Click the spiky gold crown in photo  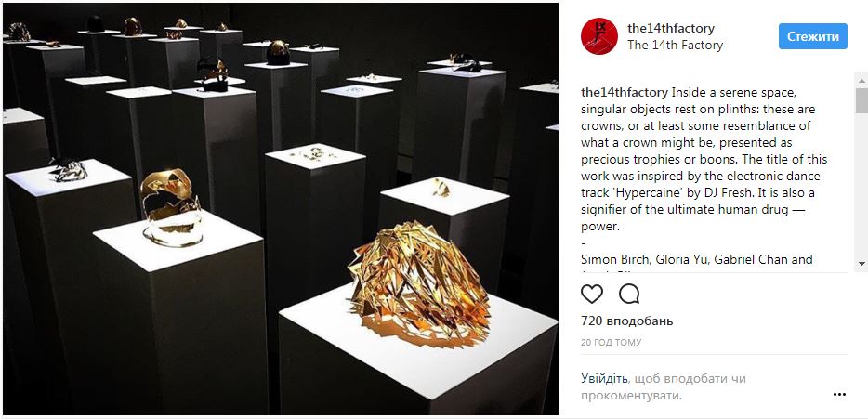tap(418, 284)
